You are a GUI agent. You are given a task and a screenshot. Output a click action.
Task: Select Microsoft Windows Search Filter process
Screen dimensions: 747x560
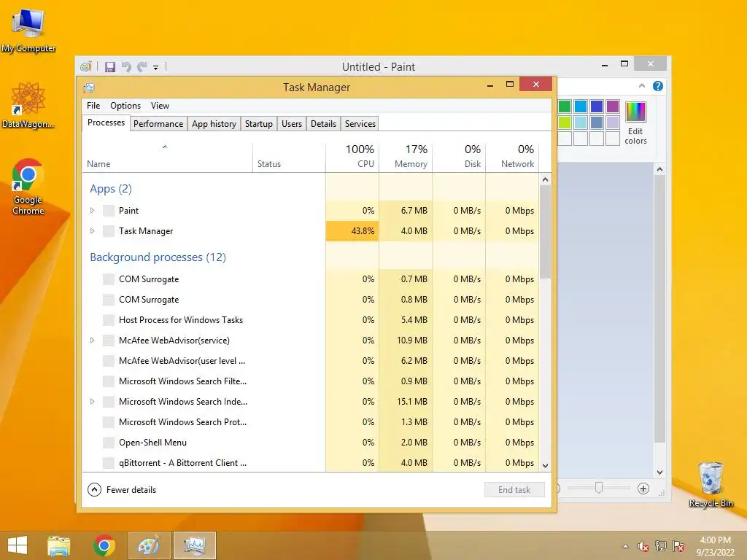click(x=311, y=381)
